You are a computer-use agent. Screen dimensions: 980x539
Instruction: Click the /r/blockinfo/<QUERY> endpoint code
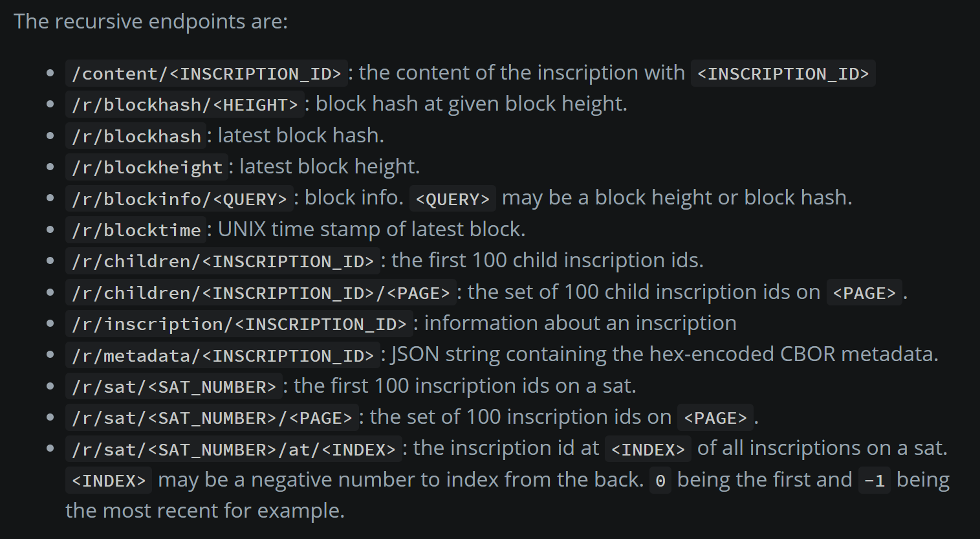click(179, 199)
